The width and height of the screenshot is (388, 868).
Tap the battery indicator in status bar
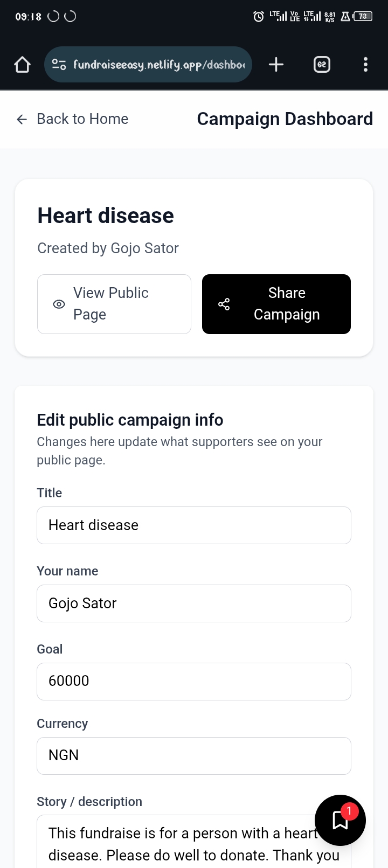[x=363, y=17]
